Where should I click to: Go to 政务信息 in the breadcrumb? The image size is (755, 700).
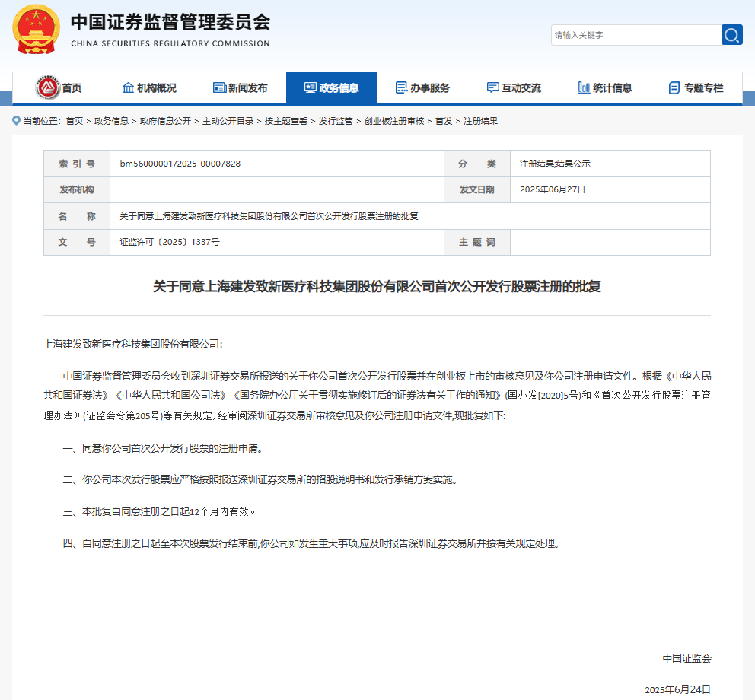[x=111, y=121]
